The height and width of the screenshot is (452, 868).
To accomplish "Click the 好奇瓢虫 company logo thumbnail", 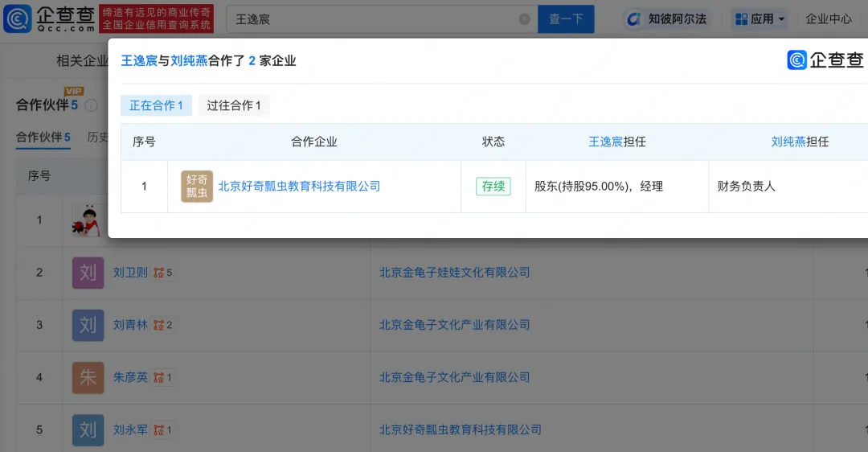I will [x=197, y=187].
